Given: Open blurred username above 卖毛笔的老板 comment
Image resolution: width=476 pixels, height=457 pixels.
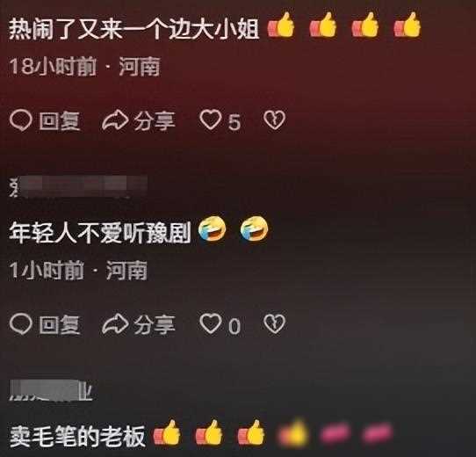Looking at the screenshot, I should pos(51,390).
